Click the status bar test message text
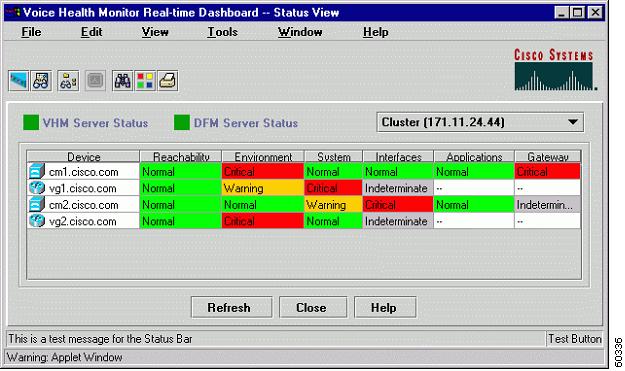 (x=100, y=339)
